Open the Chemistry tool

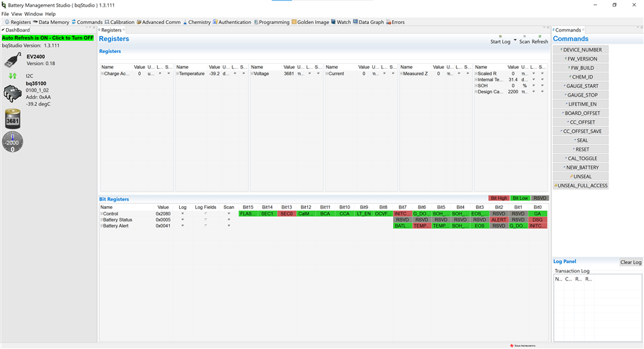[x=197, y=22]
